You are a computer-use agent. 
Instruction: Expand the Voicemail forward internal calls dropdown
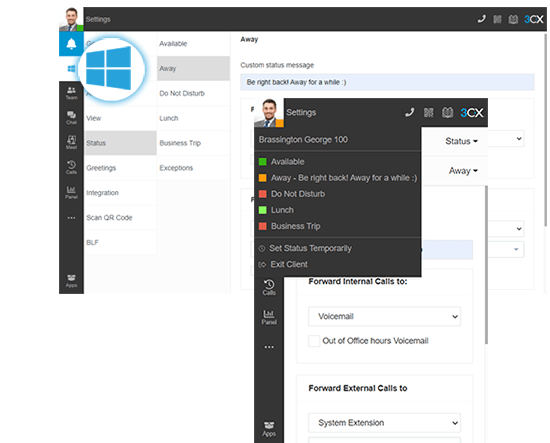click(x=384, y=316)
